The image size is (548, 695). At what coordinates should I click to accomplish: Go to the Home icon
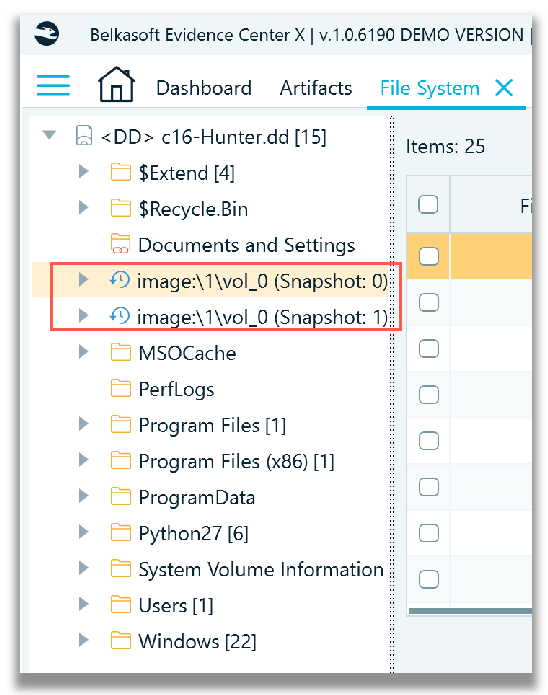(x=116, y=85)
